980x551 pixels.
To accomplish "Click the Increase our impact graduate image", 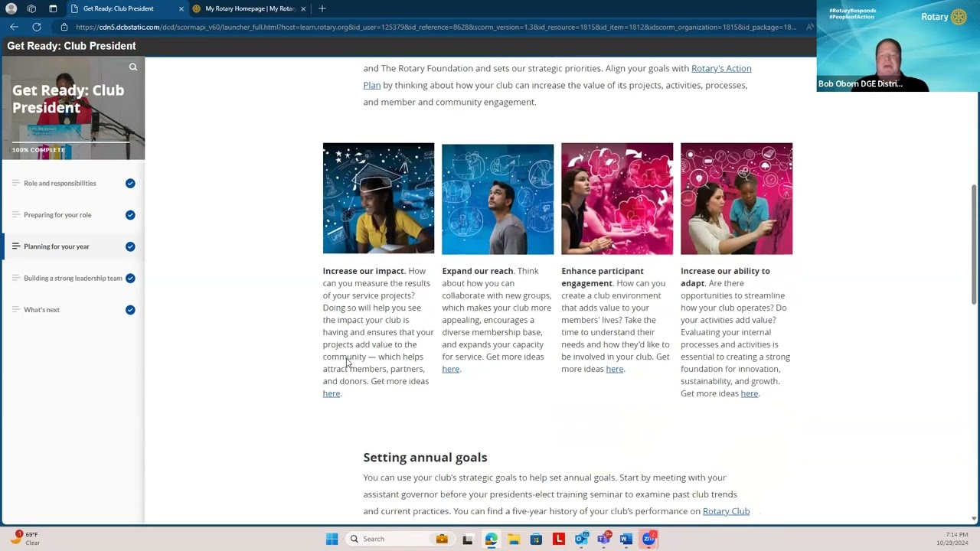I will (x=378, y=198).
